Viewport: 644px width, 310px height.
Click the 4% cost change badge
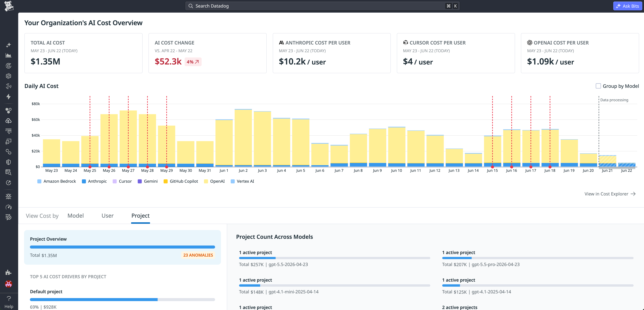coord(193,62)
